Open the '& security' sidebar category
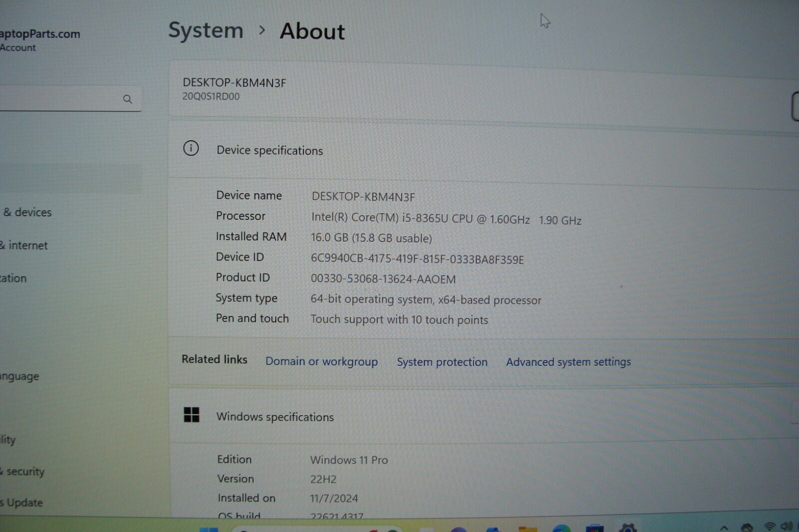799x532 pixels. 22,471
